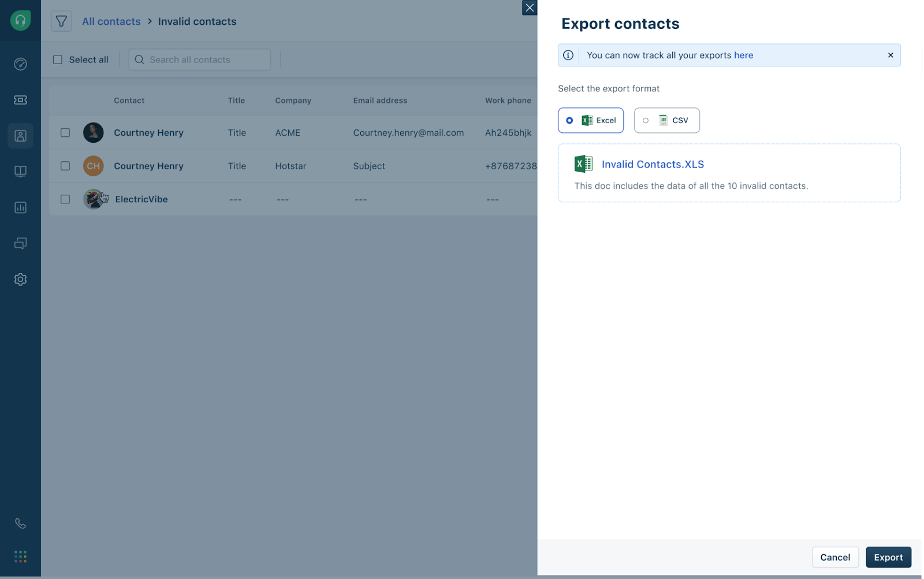
Task: Open the exports tracking 'here' link
Action: [743, 55]
